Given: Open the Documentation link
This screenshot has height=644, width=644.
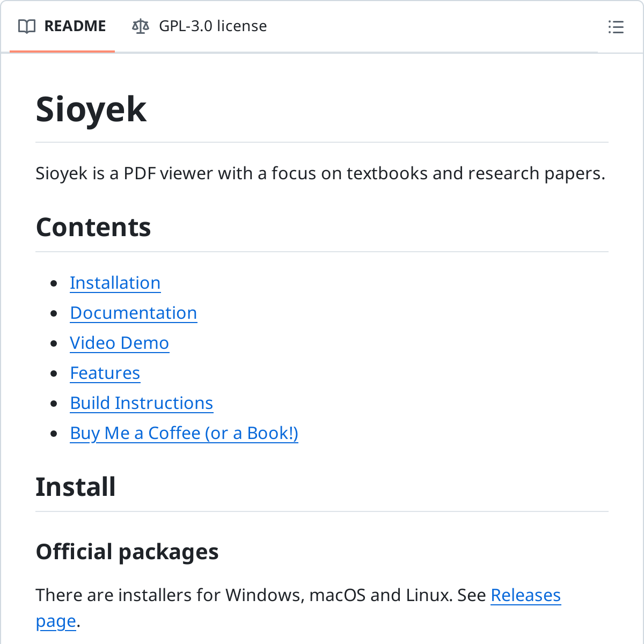Looking at the screenshot, I should [133, 313].
